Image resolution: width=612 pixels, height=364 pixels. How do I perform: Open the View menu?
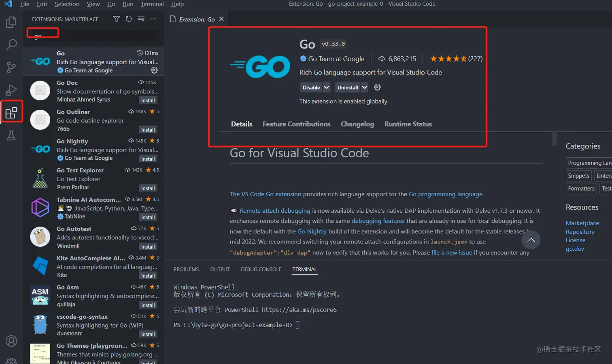tap(93, 4)
